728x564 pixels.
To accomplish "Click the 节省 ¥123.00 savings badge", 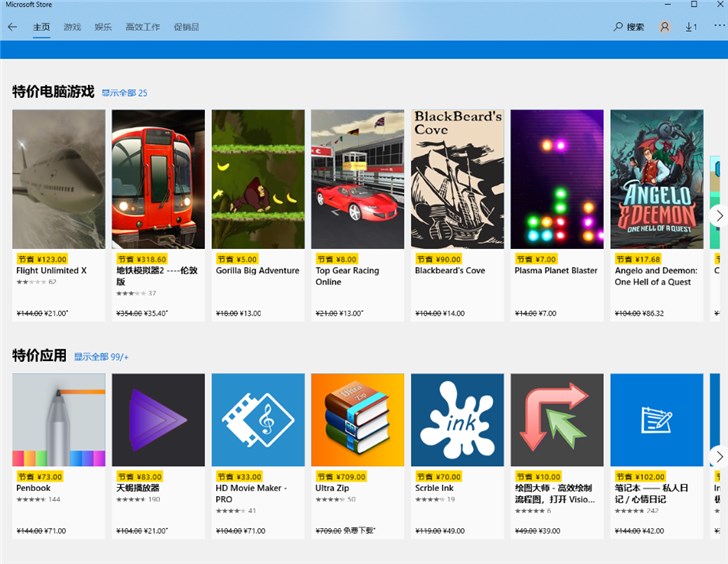I will [x=42, y=259].
